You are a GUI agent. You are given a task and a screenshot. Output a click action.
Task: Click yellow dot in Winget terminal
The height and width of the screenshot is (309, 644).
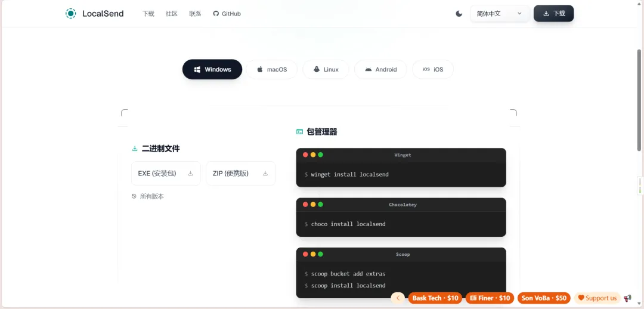[x=313, y=155]
